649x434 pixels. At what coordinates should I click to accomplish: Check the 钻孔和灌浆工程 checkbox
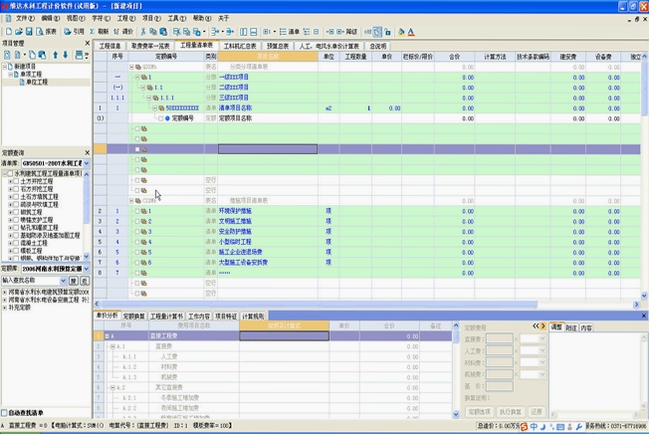click(16, 228)
